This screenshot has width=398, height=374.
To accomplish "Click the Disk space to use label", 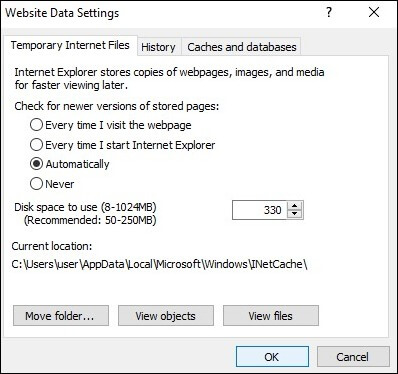I will 85,207.
